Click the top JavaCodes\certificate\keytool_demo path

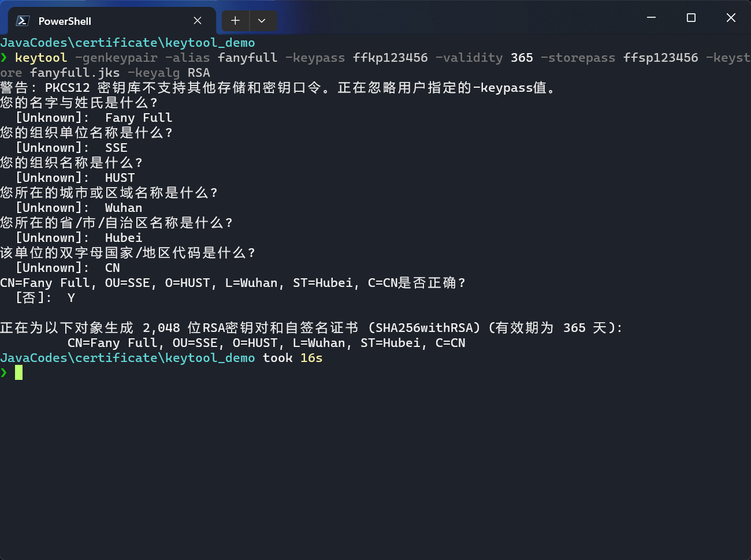128,43
